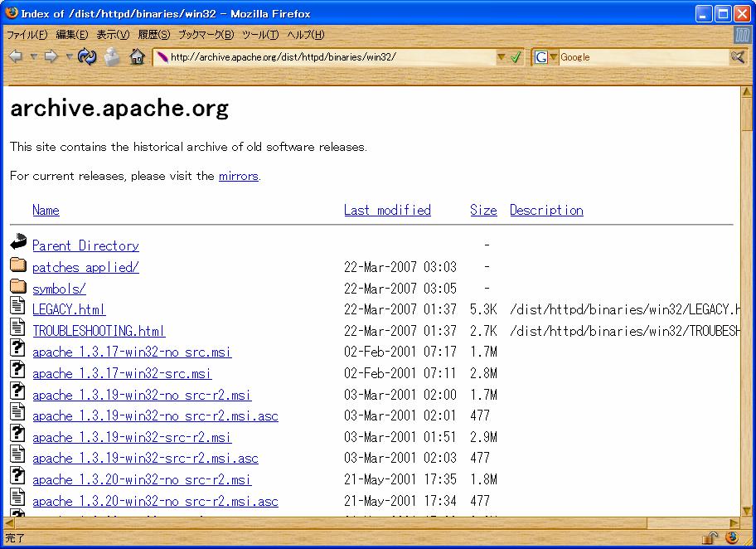Viewport: 756px width, 549px height.
Task: Open the search engine selector dropdown
Action: 553,57
